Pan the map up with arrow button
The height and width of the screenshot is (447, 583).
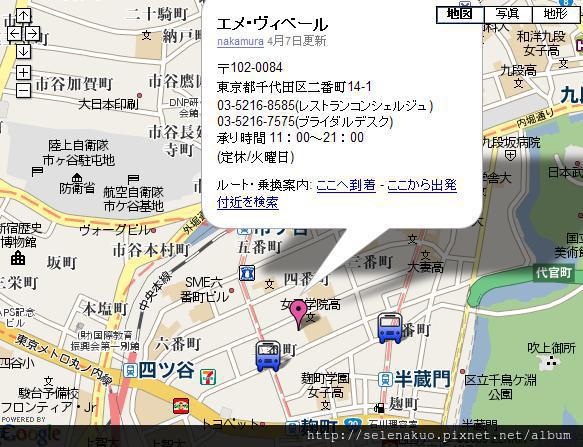pos(23,16)
